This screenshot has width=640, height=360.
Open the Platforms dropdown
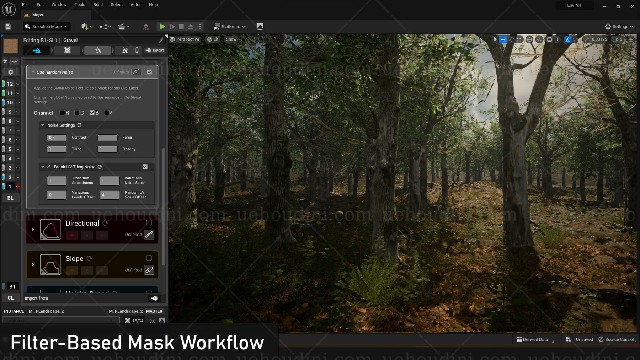pyautogui.click(x=229, y=27)
